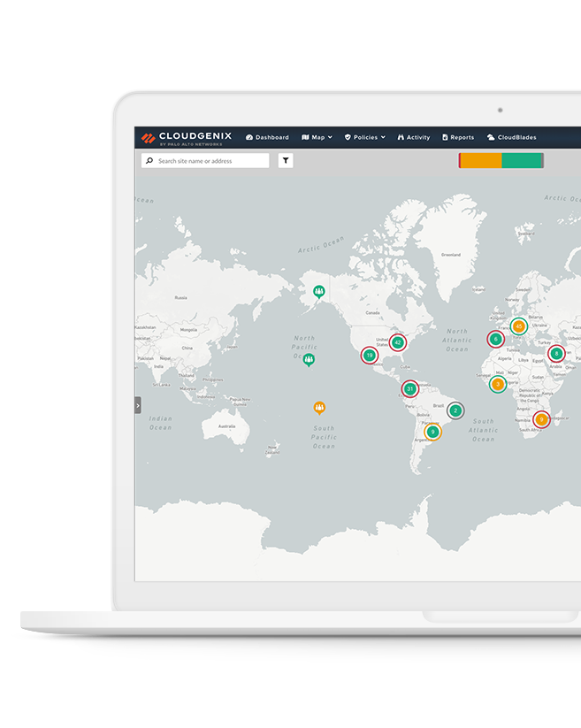Select the red segment of status bar
The height and width of the screenshot is (728, 581).
(x=460, y=161)
